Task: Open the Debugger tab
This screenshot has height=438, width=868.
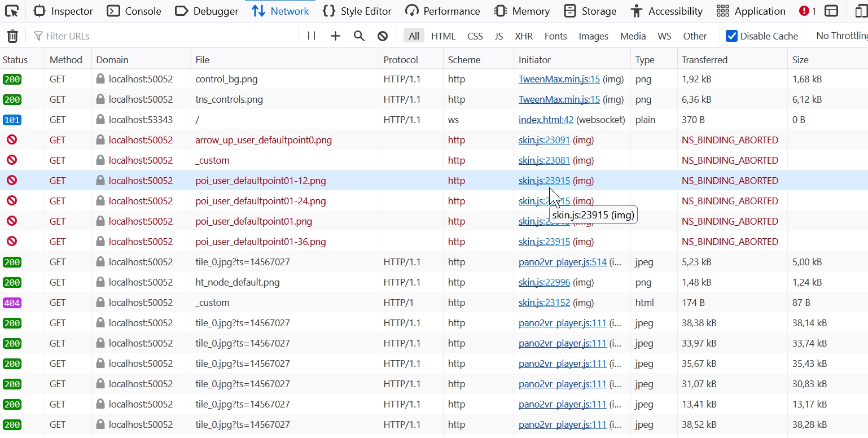Action: pyautogui.click(x=207, y=11)
